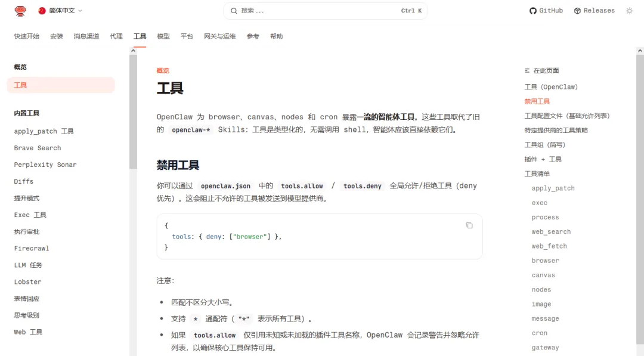Click the red language flag icon
Image resolution: width=644 pixels, height=356 pixels.
coord(42,11)
